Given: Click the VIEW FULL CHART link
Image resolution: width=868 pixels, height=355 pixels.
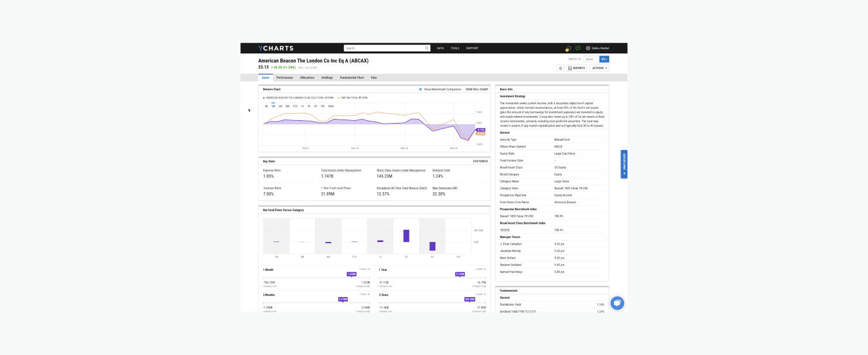Looking at the screenshot, I should tap(477, 89).
